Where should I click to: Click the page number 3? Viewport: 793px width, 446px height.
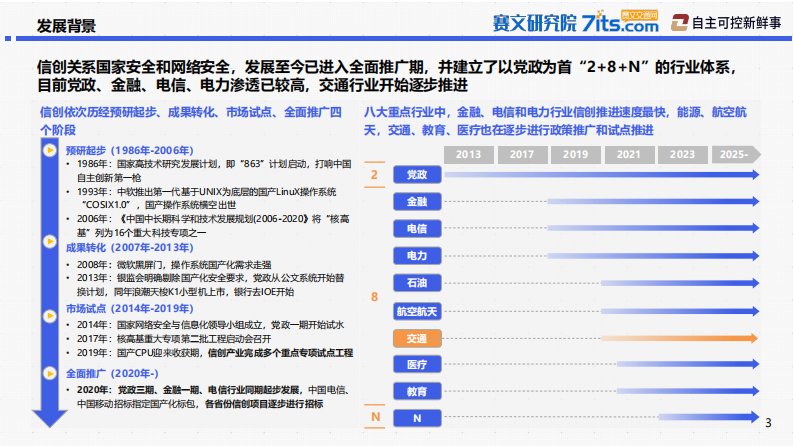pos(767,421)
